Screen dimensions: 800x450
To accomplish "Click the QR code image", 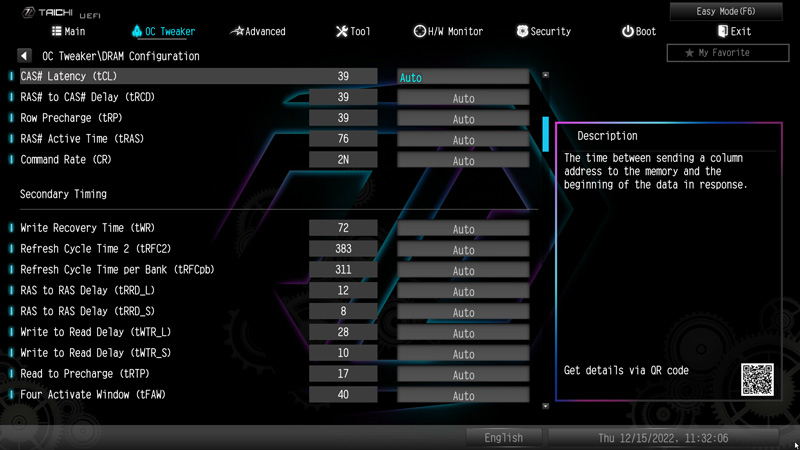I will click(757, 380).
